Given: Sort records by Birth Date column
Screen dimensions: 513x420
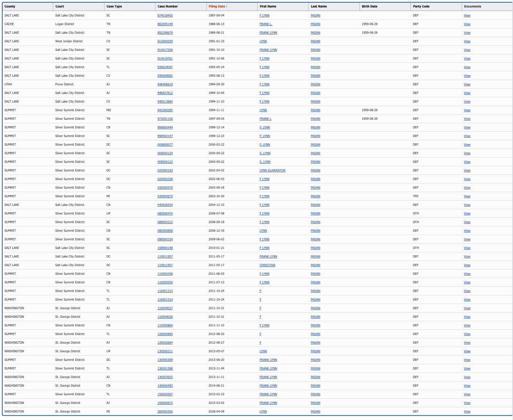Looking at the screenshot, I should pos(369,6).
